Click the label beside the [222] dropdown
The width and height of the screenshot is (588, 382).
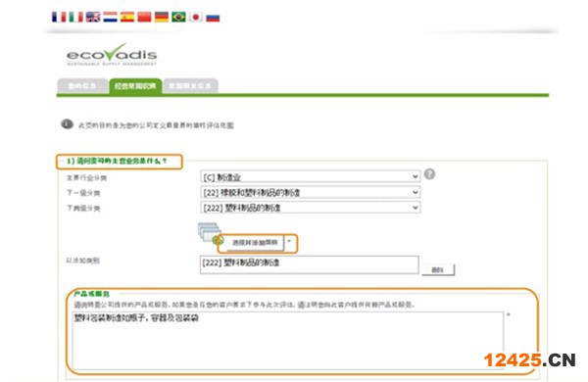pyautogui.click(x=83, y=208)
